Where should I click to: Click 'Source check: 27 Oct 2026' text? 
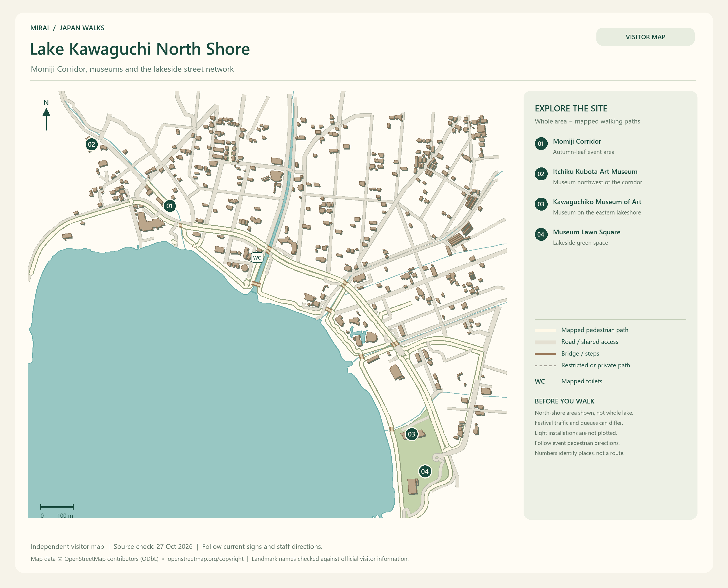[x=153, y=546]
